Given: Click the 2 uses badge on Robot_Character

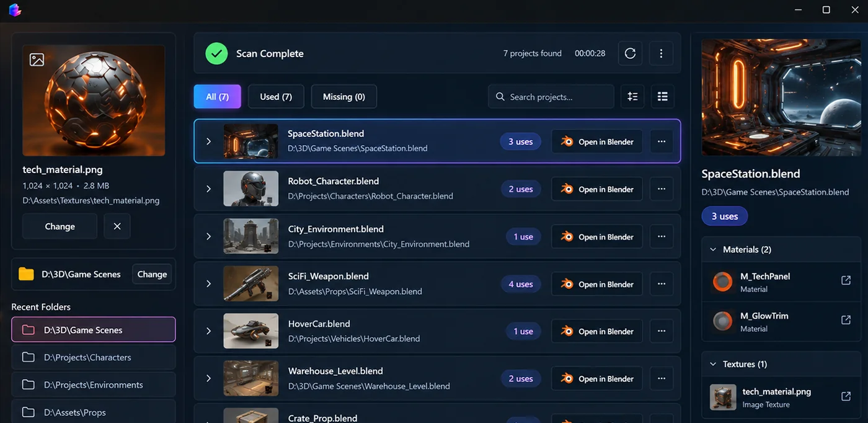Looking at the screenshot, I should click(521, 189).
